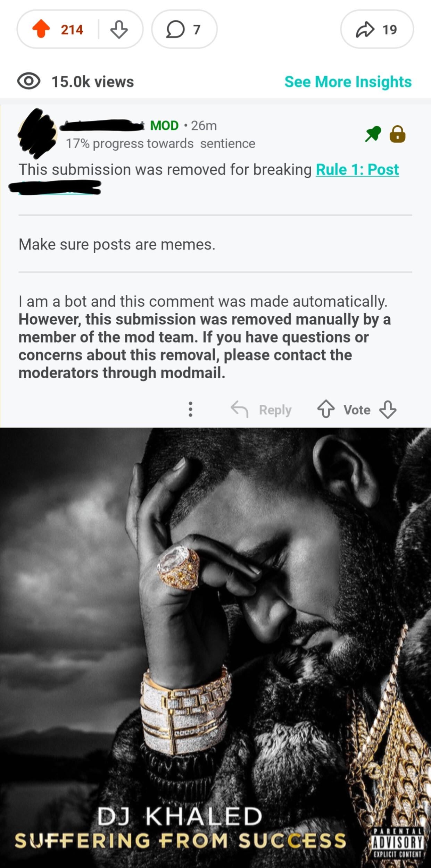Viewport: 431px width, 868px height.
Task: Tap the locked comment padlock icon
Action: pyautogui.click(x=397, y=134)
